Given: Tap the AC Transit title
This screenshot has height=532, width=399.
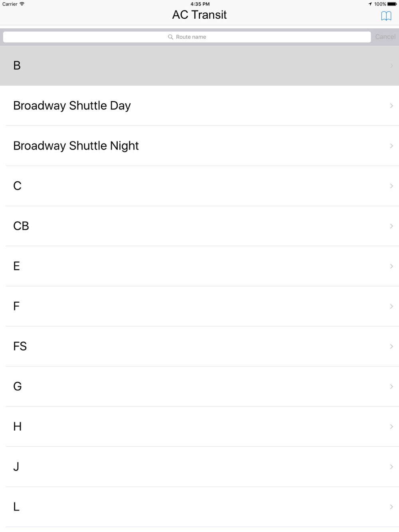Looking at the screenshot, I should pos(199,15).
